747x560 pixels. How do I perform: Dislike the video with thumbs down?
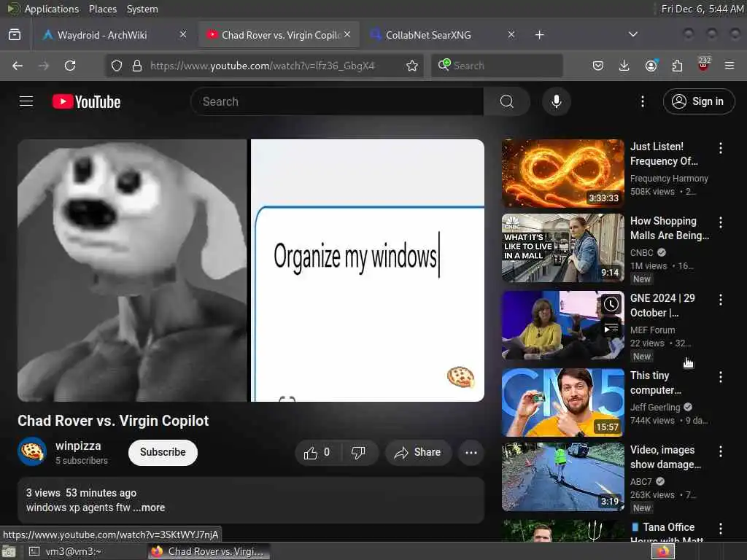(x=358, y=452)
